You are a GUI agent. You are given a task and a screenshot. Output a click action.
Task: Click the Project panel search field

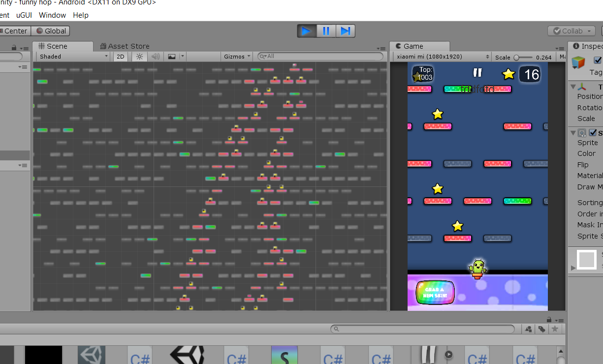click(423, 329)
